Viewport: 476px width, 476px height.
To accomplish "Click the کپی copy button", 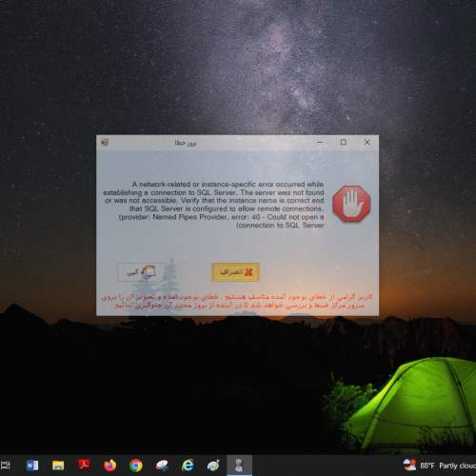I will [x=141, y=272].
